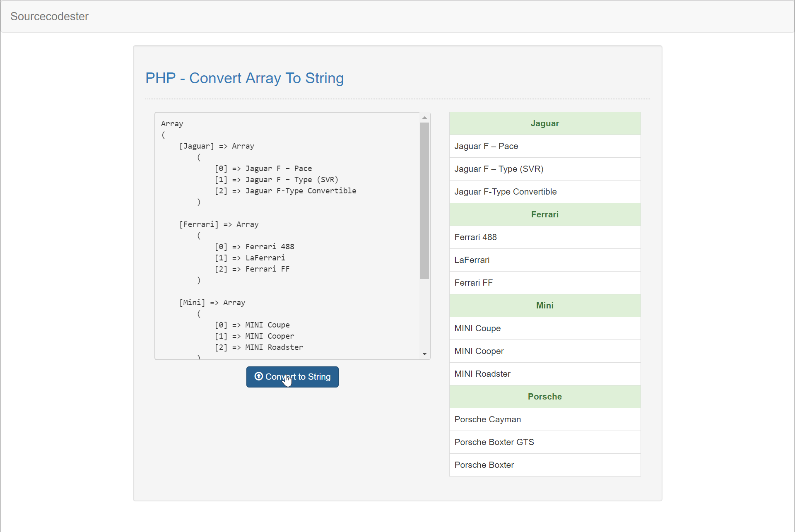Screen dimensions: 795x532
Task: Select the Ferrari table header
Action: click(x=544, y=214)
